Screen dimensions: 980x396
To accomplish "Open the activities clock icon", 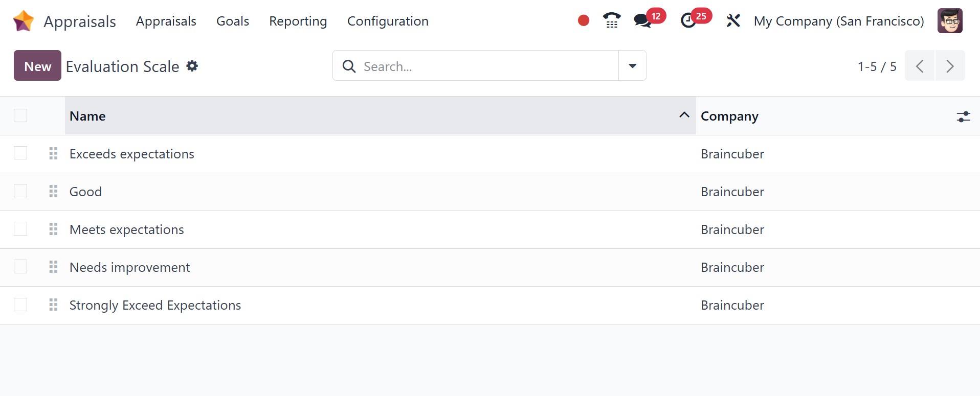I will (688, 21).
